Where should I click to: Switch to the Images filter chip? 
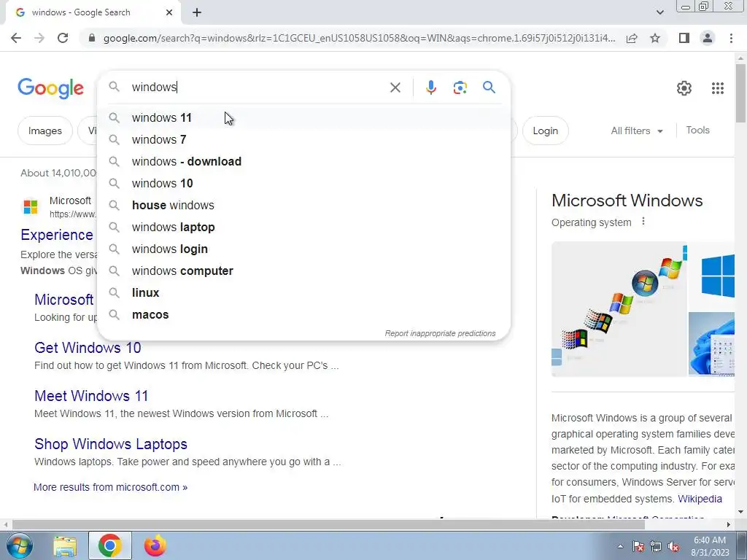[44, 131]
